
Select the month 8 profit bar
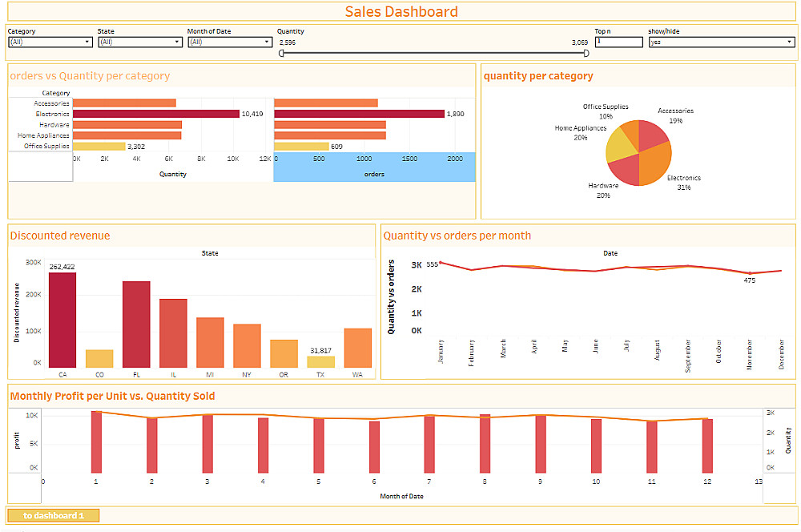[485, 444]
